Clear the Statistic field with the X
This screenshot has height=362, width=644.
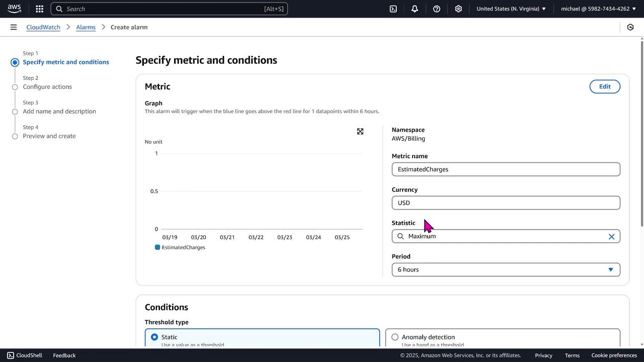tap(611, 236)
